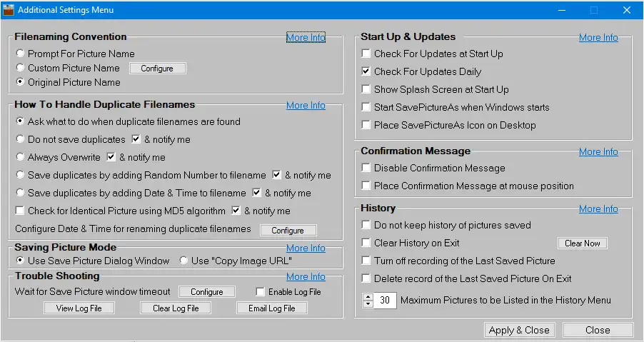This screenshot has height=342, width=644.
Task: Select Always Overwrite duplicates option
Action: (x=20, y=157)
